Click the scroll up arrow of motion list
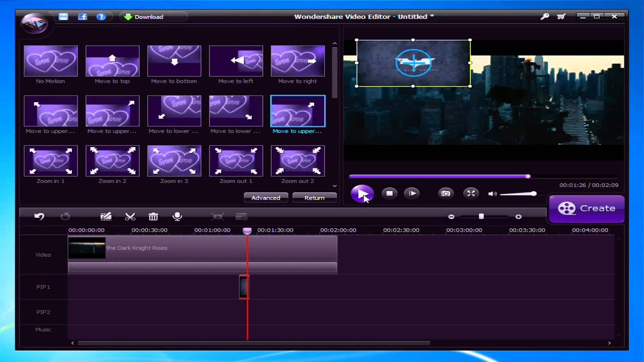644x362 pixels. pyautogui.click(x=335, y=44)
